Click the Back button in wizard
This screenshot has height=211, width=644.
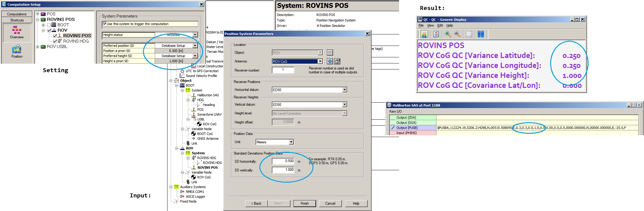click(256, 203)
